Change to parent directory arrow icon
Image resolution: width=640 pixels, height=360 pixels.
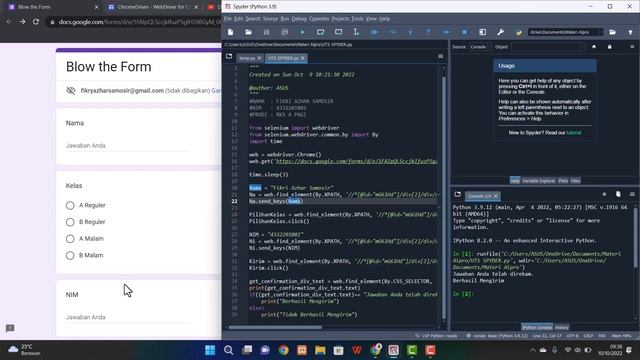click(630, 32)
